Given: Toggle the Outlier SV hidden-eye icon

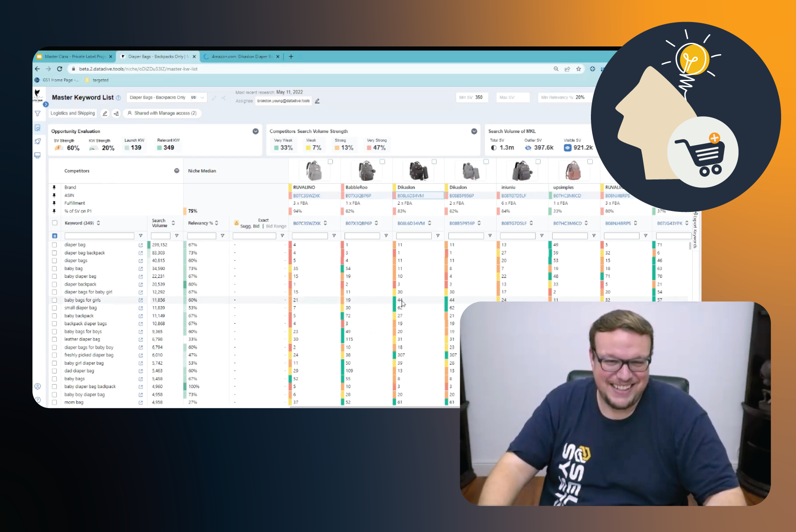Looking at the screenshot, I should (x=528, y=148).
